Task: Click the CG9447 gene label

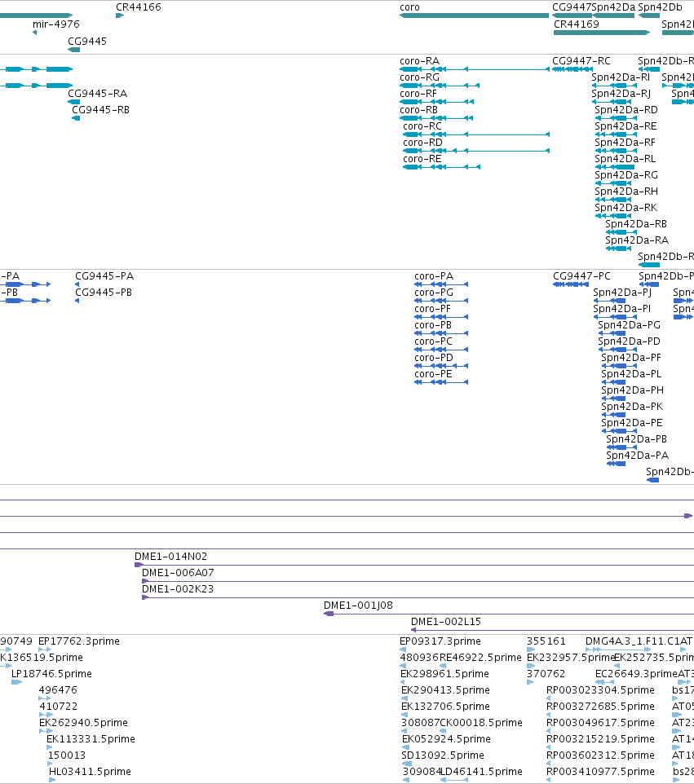Action: (x=572, y=7)
